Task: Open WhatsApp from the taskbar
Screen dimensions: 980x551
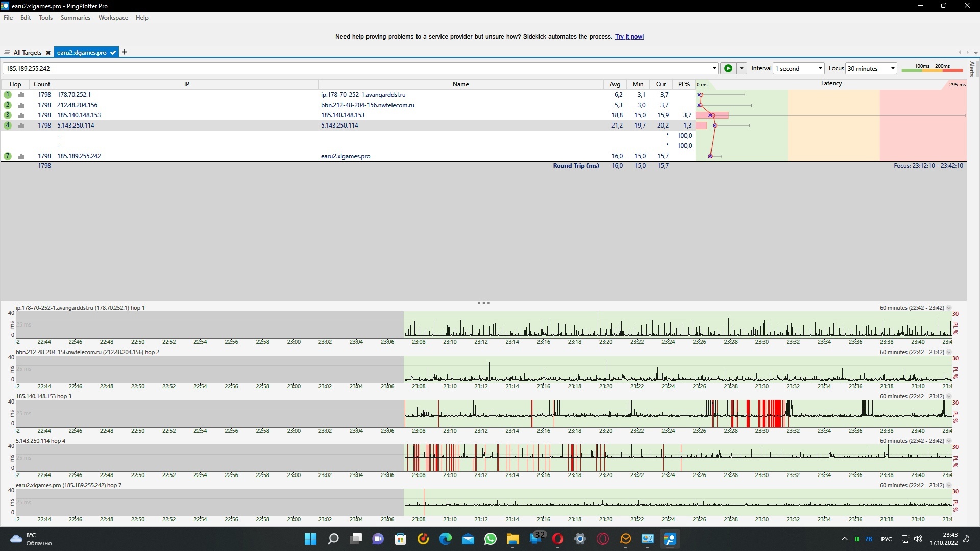Action: click(491, 539)
